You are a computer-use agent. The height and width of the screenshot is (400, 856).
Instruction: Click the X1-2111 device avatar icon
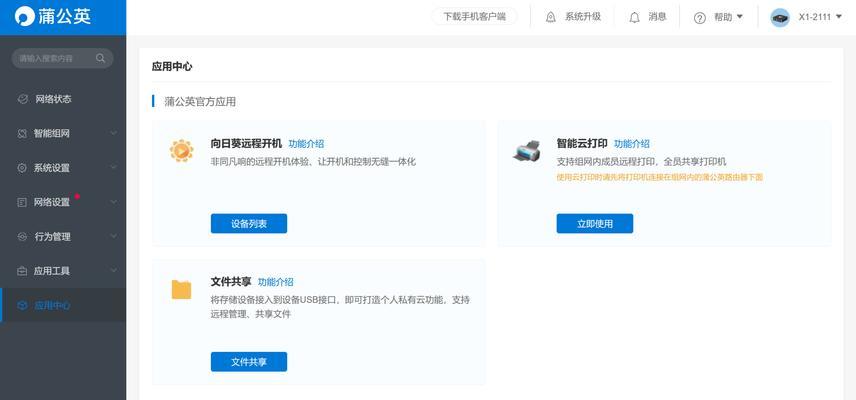click(x=780, y=17)
